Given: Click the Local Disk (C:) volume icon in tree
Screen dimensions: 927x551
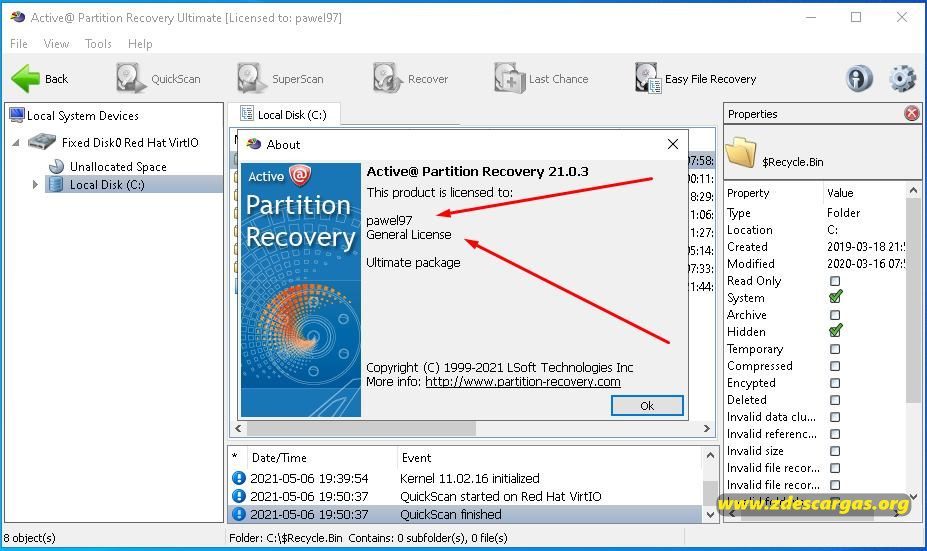Looking at the screenshot, I should (56, 184).
